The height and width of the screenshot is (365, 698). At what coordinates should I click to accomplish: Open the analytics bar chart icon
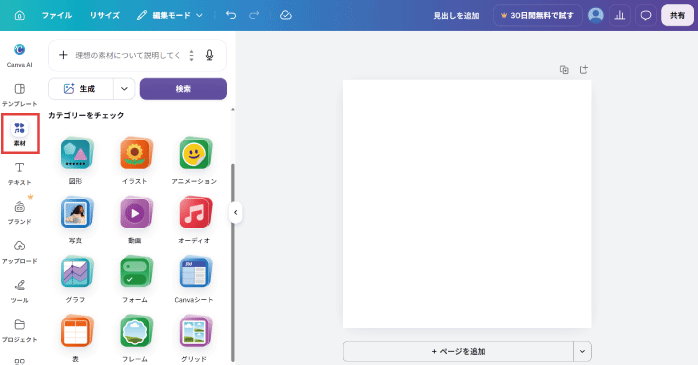pyautogui.click(x=620, y=16)
